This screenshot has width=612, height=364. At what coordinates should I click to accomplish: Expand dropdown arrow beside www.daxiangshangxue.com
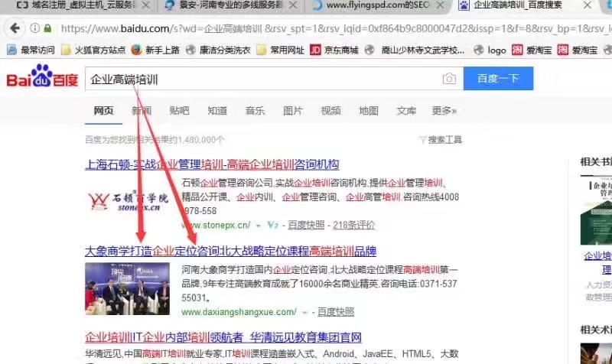click(x=304, y=312)
